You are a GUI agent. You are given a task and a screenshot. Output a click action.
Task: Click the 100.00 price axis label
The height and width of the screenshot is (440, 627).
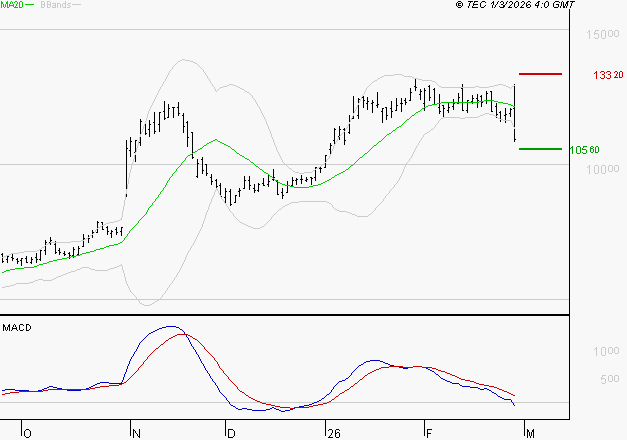point(603,169)
